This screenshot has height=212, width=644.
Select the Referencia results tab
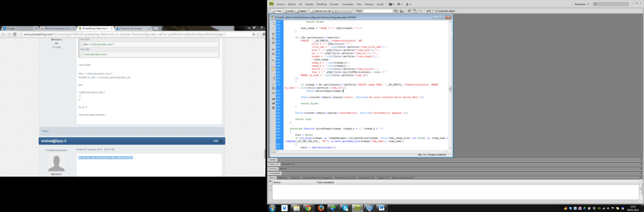[x=283, y=178]
